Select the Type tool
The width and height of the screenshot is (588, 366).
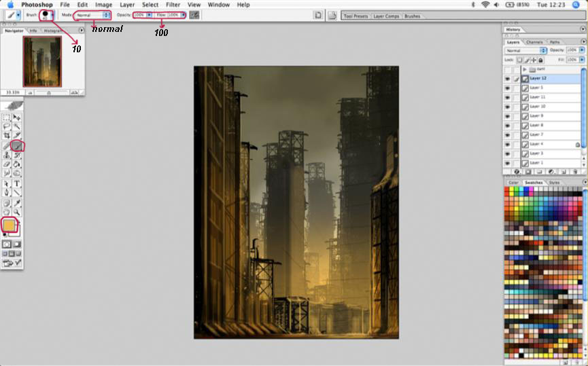point(17,183)
